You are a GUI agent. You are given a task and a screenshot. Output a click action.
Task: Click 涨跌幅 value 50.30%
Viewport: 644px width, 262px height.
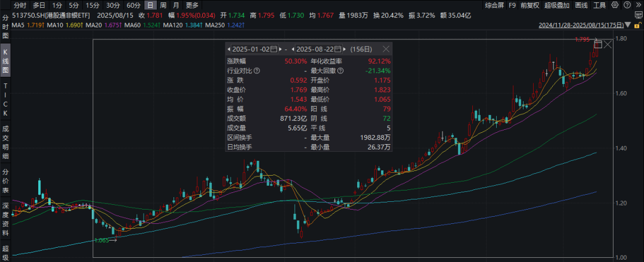tap(296, 61)
